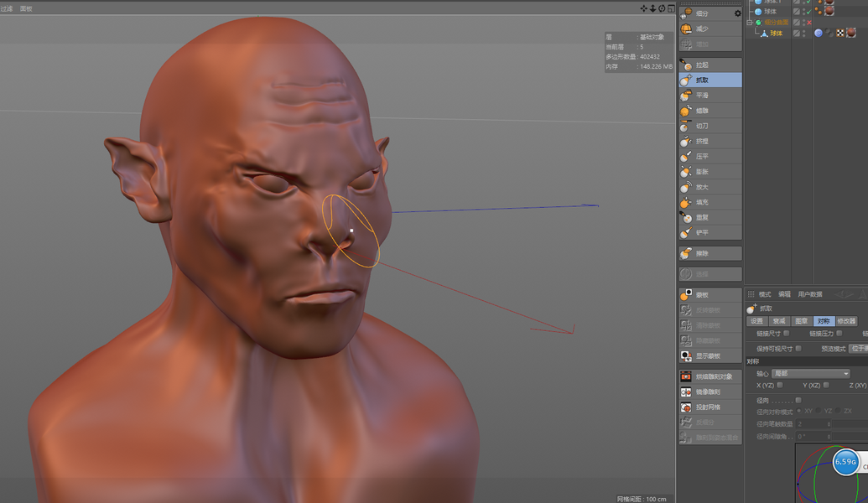
Task: Open the 用户数据 menu
Action: [x=810, y=294]
